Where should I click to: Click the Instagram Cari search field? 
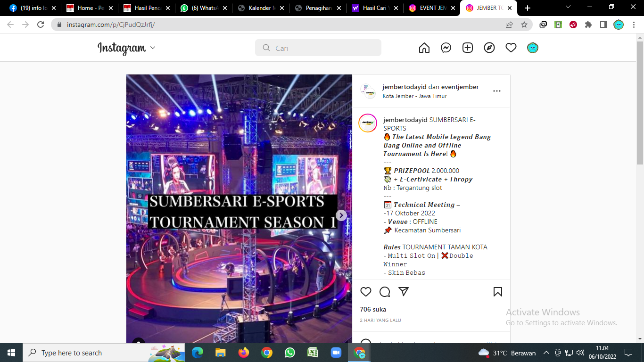tap(318, 48)
